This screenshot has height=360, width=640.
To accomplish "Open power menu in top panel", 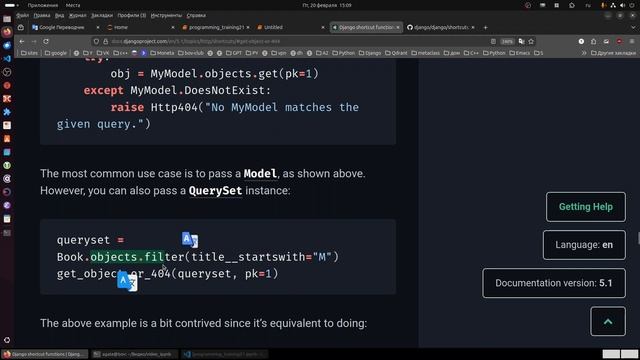I will (x=632, y=5).
